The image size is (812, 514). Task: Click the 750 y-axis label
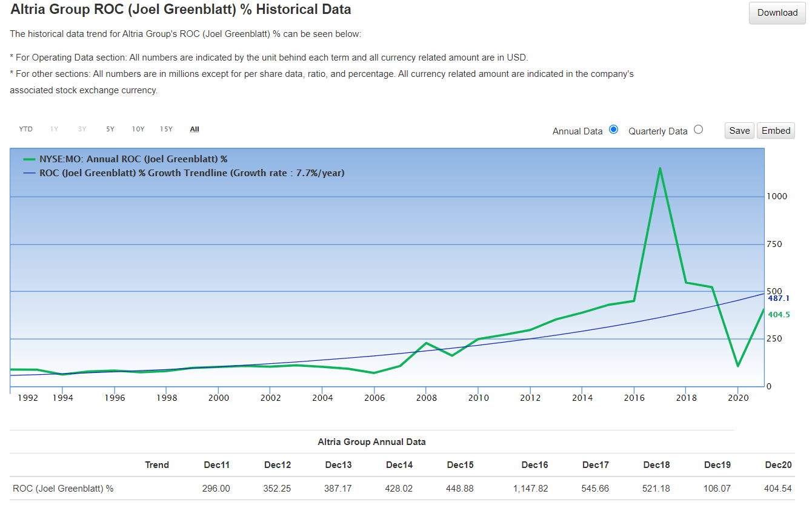coord(774,244)
